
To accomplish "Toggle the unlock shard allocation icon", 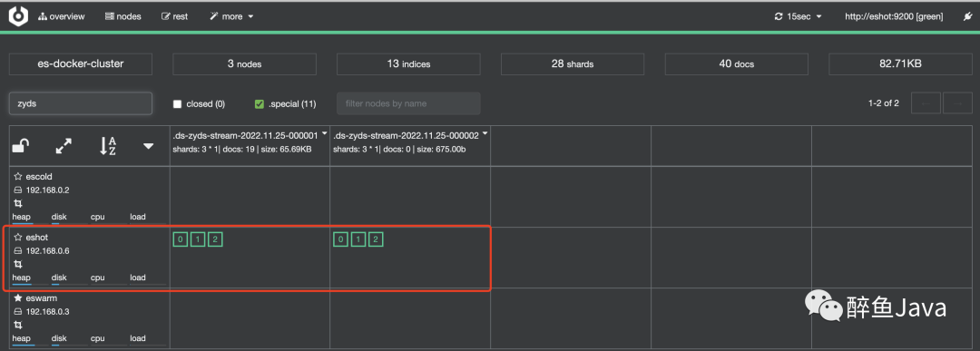I will tap(21, 147).
